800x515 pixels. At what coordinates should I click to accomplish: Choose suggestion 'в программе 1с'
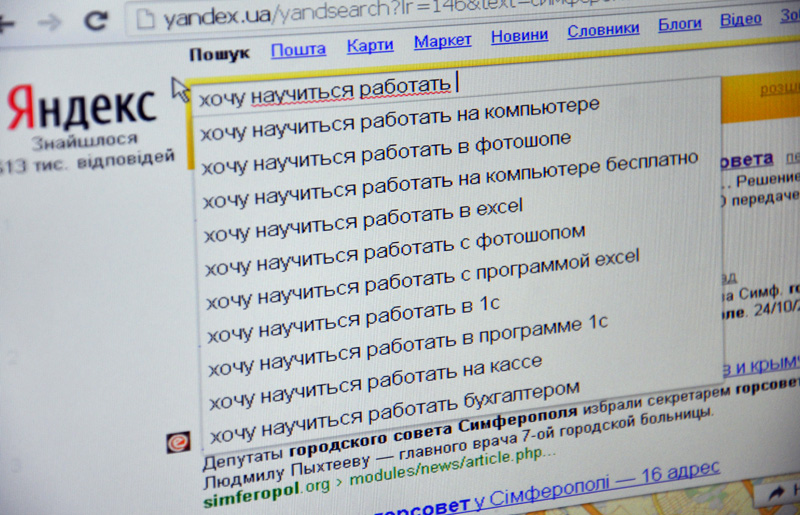coord(408,346)
